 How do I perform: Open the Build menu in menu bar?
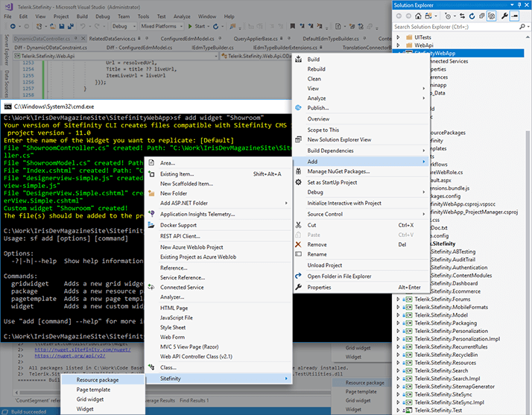(x=82, y=16)
